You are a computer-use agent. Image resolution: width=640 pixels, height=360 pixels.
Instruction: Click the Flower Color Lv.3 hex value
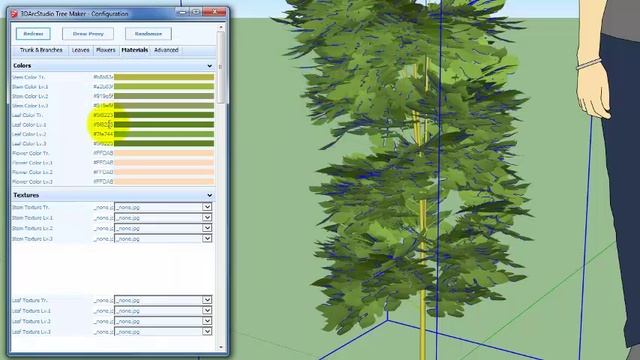coord(103,181)
